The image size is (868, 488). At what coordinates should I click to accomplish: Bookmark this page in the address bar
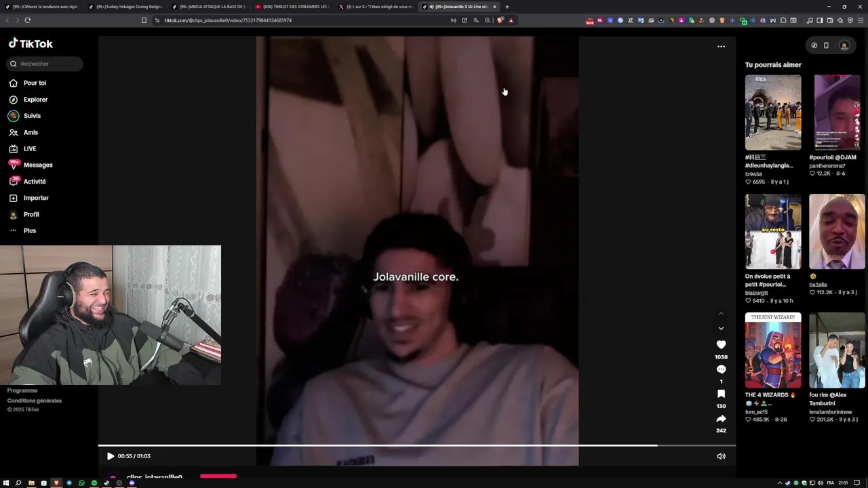[x=144, y=20]
